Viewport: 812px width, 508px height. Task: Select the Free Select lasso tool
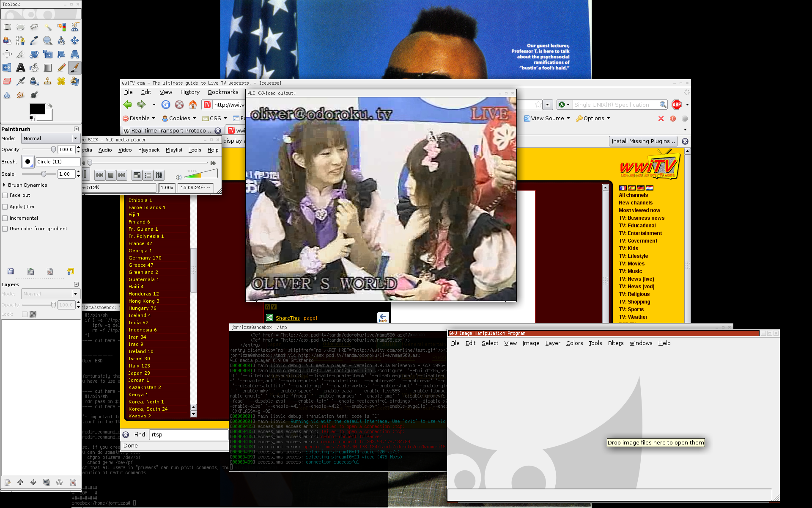(x=34, y=27)
